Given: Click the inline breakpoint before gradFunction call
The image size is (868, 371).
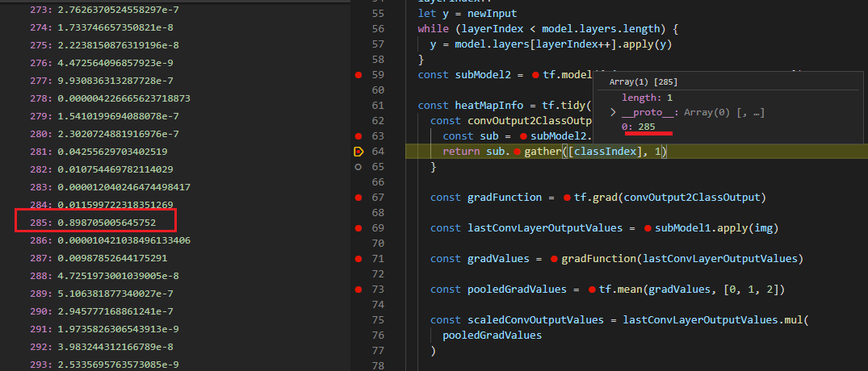Looking at the screenshot, I should click(x=554, y=259).
